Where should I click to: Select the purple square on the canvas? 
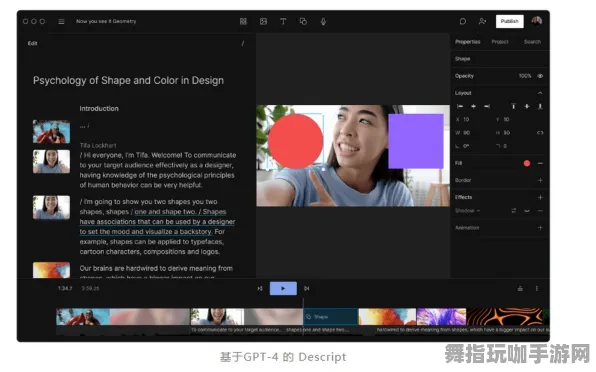(415, 141)
